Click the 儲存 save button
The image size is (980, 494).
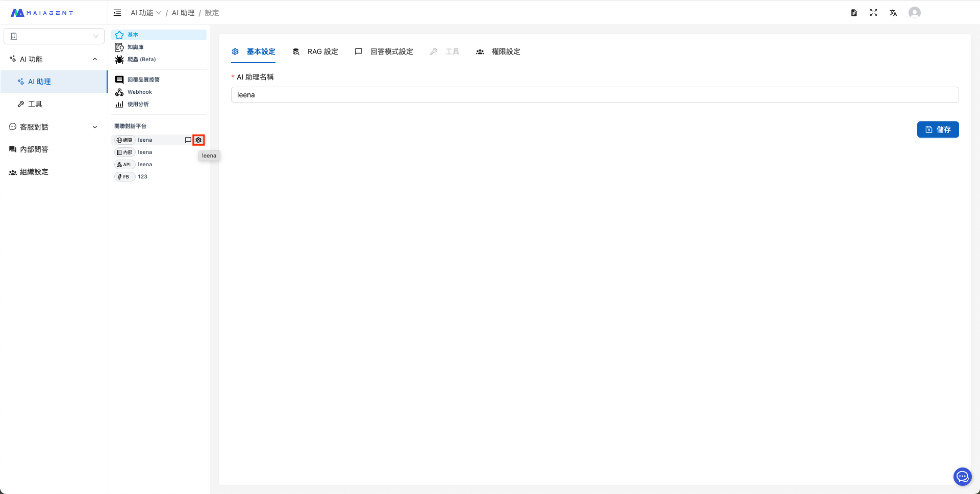(x=938, y=129)
